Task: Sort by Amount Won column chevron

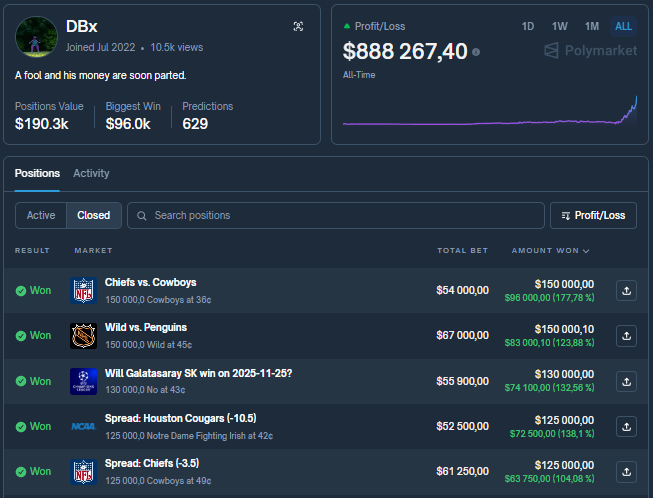Action: pos(586,251)
